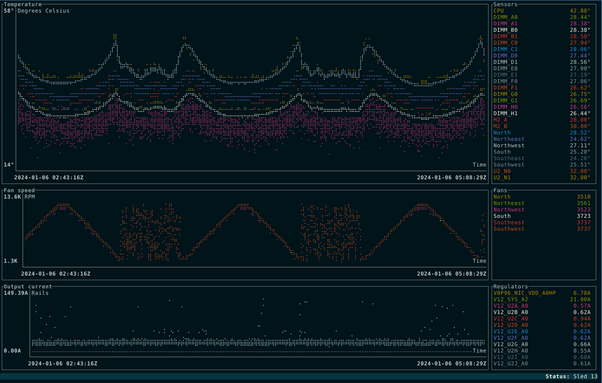Click the DIMM_H1 sensor row
The image size is (602, 383).
click(x=542, y=113)
